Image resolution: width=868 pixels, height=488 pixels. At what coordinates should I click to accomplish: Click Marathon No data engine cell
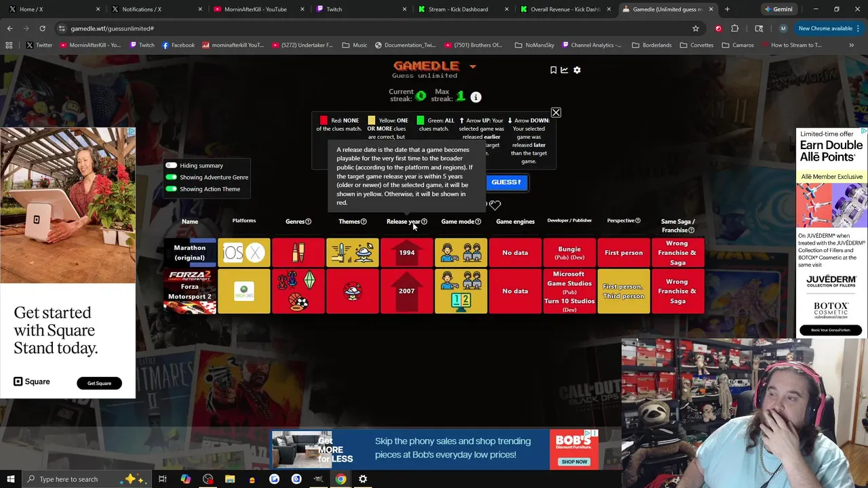pos(515,253)
